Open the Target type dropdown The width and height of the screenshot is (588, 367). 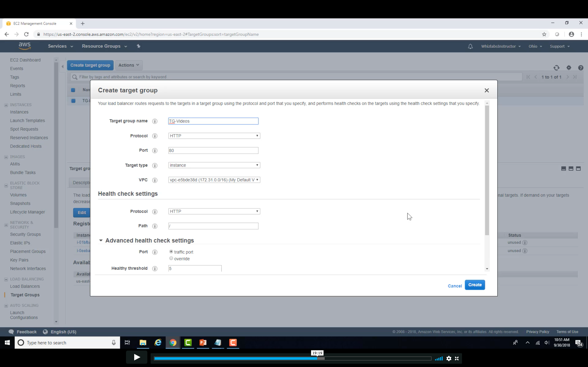(x=214, y=165)
